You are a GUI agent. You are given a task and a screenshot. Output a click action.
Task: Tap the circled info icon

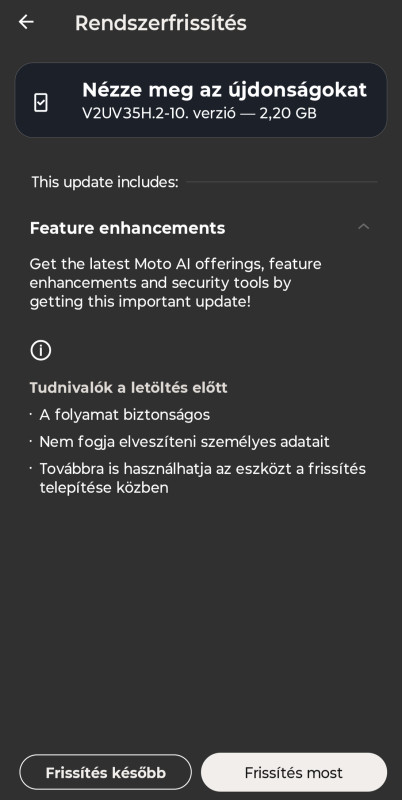pyautogui.click(x=41, y=351)
